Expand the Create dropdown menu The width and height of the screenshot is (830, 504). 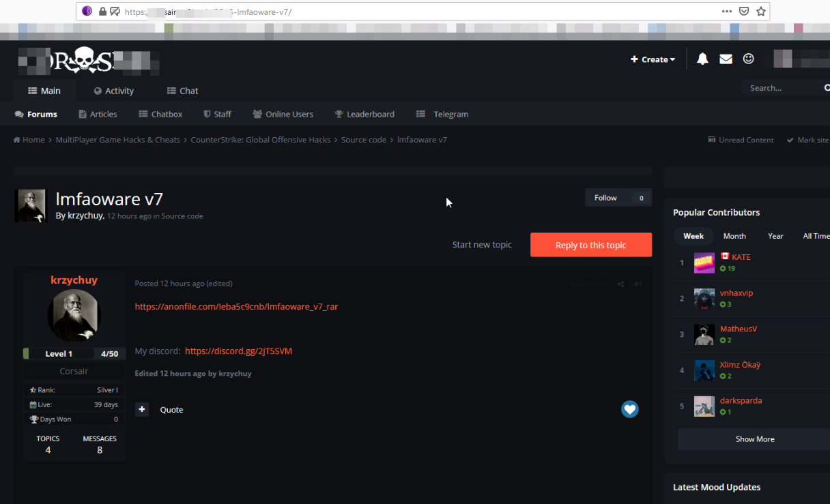653,59
